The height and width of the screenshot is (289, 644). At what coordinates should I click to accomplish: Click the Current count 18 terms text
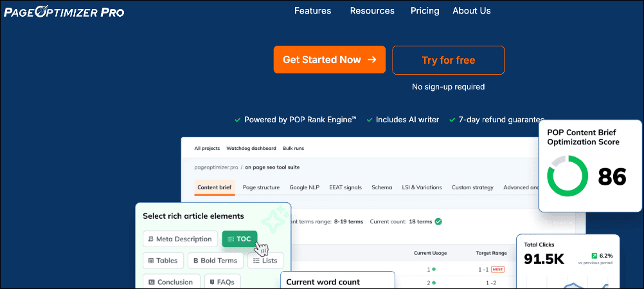click(401, 221)
